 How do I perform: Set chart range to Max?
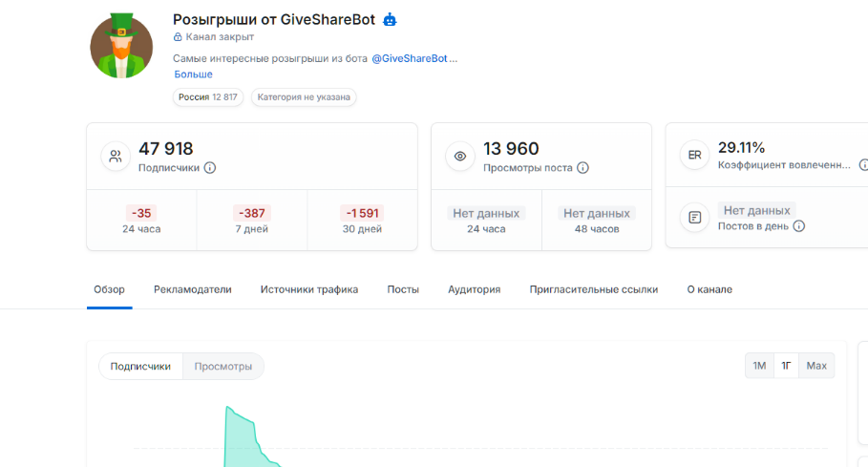(816, 366)
